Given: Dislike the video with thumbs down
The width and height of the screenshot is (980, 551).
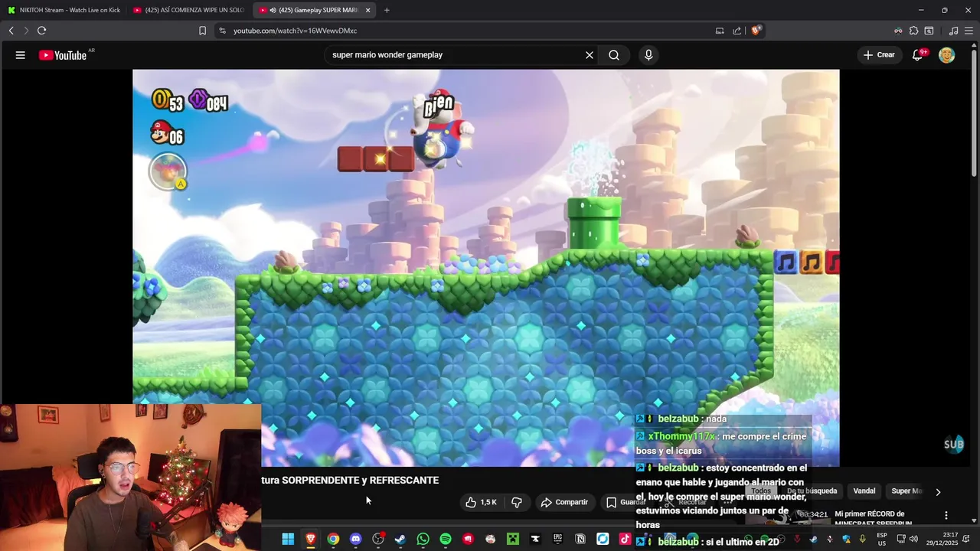Looking at the screenshot, I should click(x=517, y=502).
